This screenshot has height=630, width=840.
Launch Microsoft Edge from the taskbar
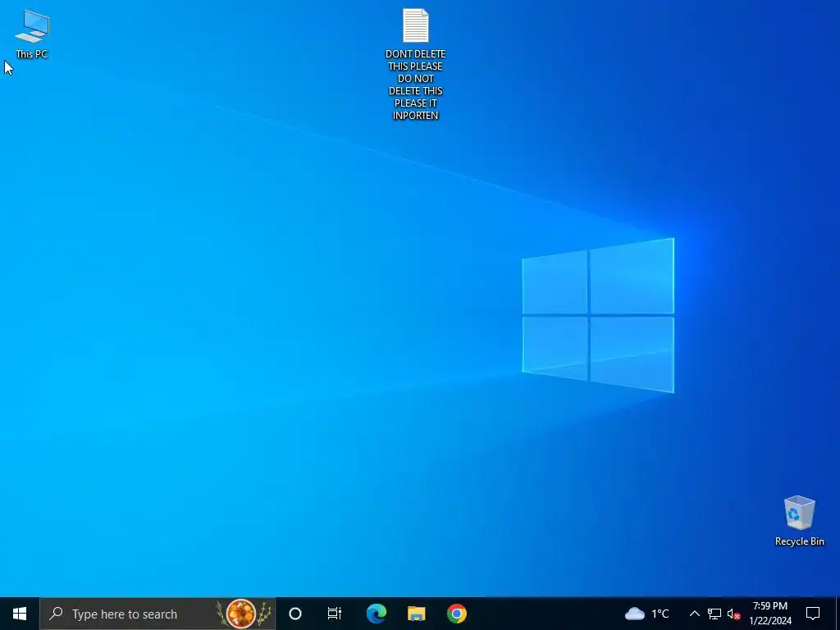point(376,614)
